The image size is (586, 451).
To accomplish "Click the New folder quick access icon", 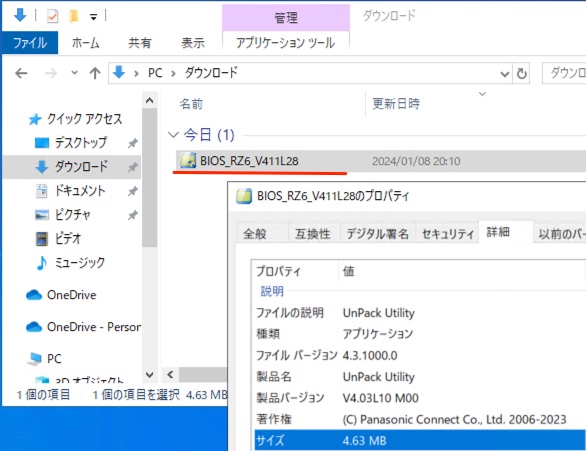I will pos(74,16).
